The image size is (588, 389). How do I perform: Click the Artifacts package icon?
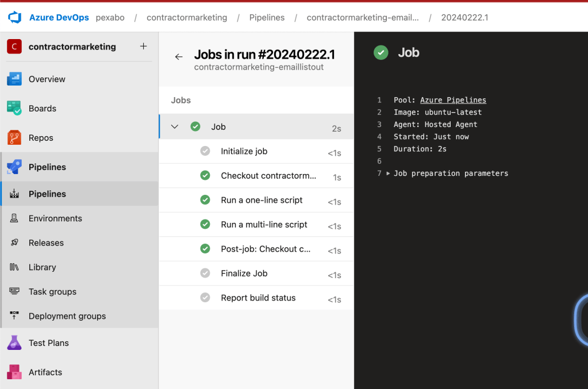pos(14,372)
